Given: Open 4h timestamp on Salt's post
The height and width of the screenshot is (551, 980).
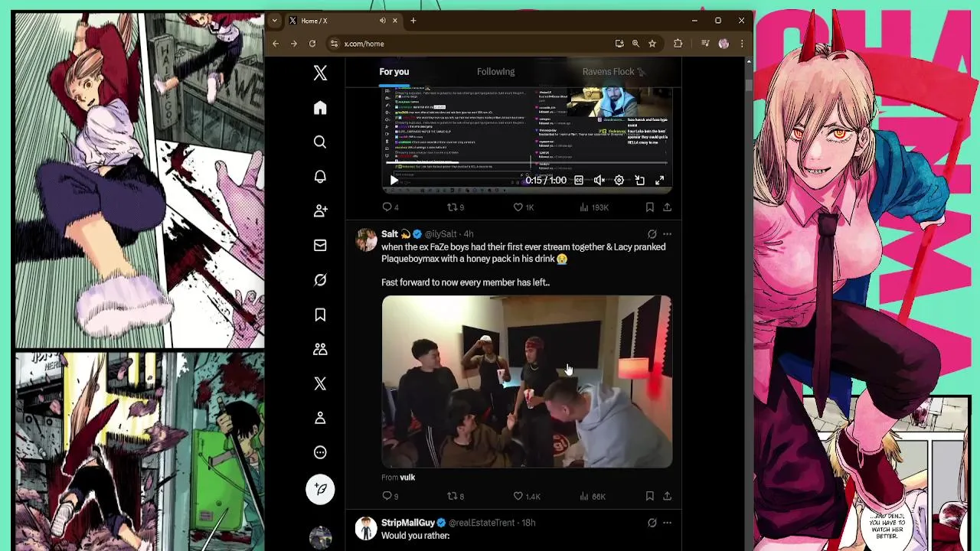Looking at the screenshot, I should coord(468,234).
